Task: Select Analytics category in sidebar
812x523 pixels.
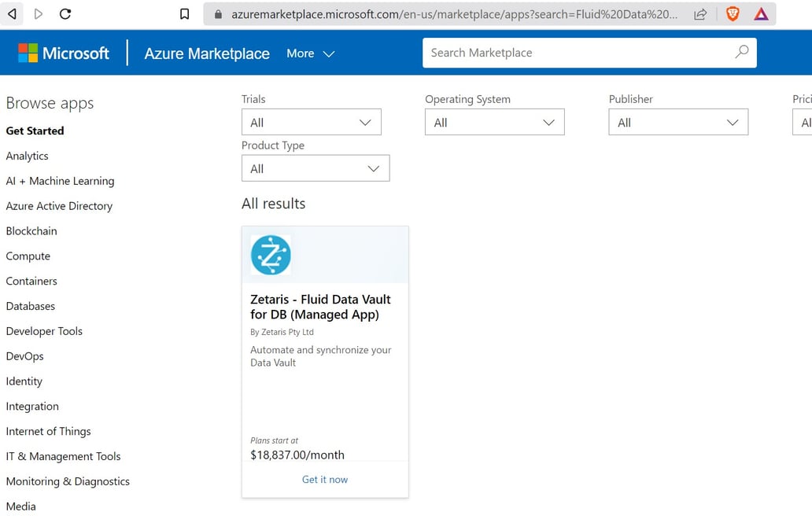Action: coord(28,156)
